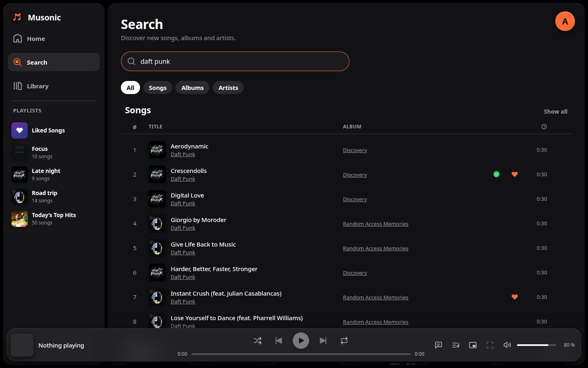Open the Liked Songs playlist

pyautogui.click(x=54, y=130)
